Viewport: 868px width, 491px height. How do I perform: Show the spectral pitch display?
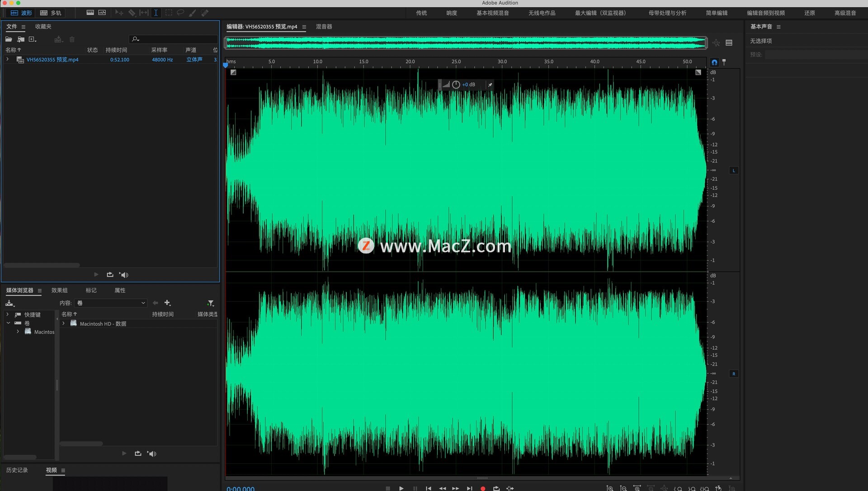102,13
